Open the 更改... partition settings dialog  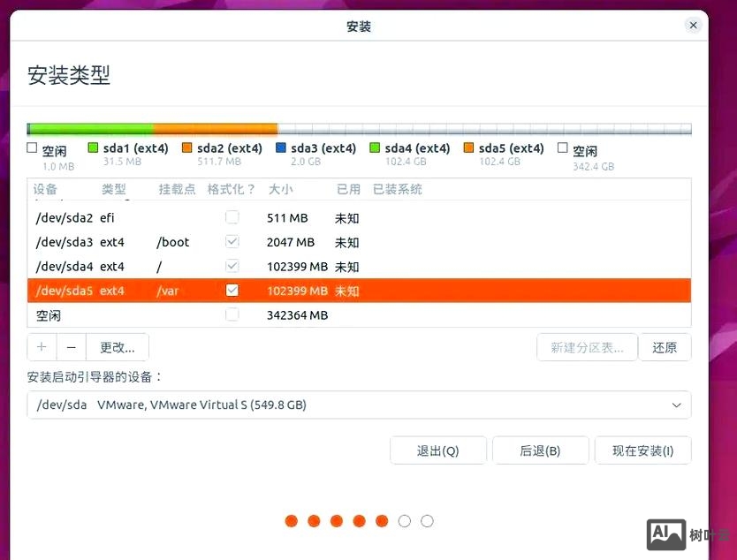118,346
